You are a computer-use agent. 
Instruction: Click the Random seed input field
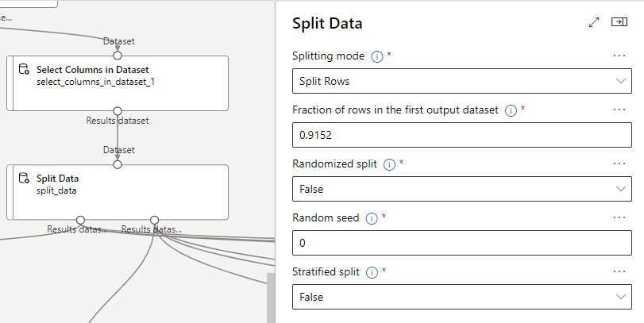click(x=461, y=243)
